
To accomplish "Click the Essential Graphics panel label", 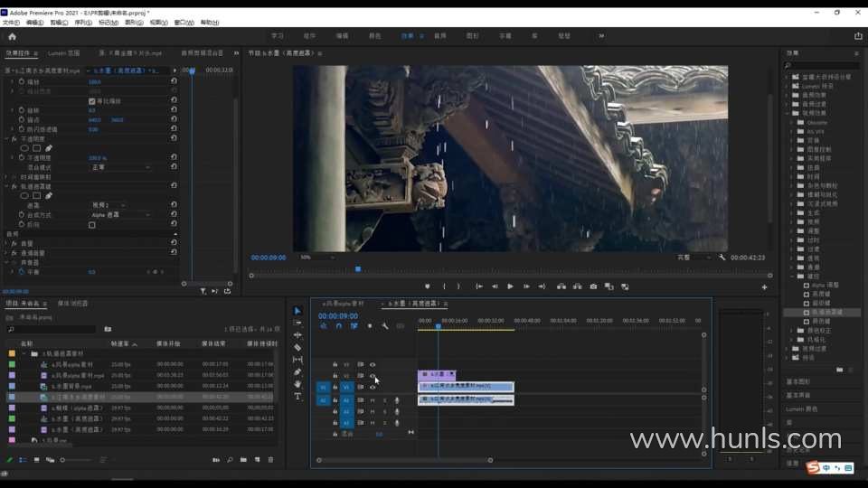I will click(x=798, y=382).
